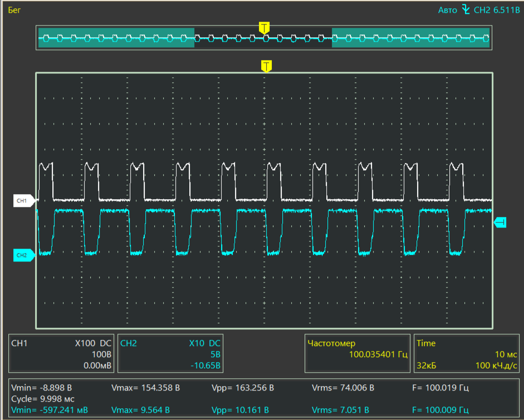Click the CH2 zero-level marker
Image resolution: width=524 pixels, height=420 pixels.
(x=24, y=255)
